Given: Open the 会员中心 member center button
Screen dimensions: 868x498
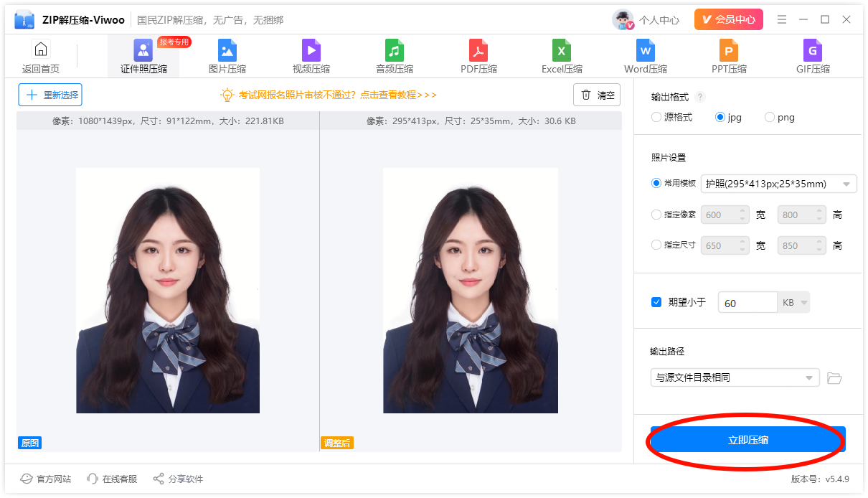Looking at the screenshot, I should pos(729,19).
